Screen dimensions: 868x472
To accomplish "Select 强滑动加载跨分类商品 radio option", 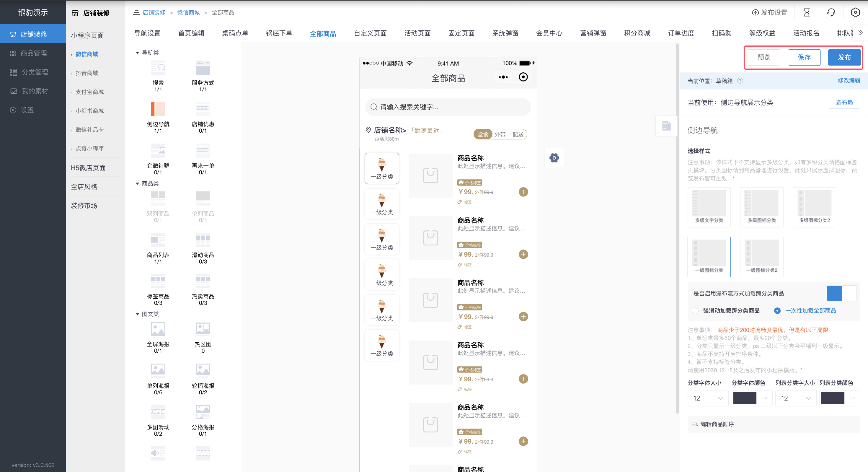I will pyautogui.click(x=695, y=311).
